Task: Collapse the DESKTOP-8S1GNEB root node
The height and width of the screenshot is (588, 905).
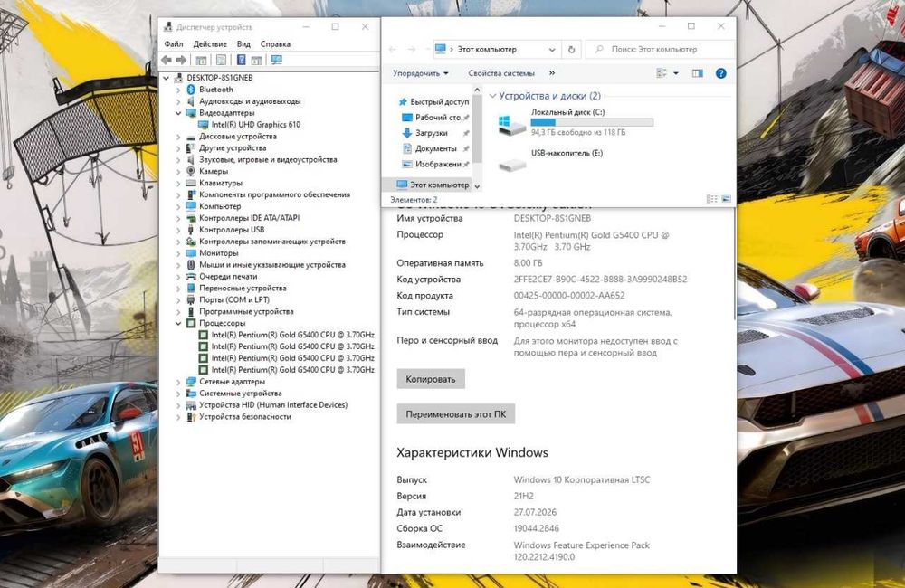Action: coord(167,78)
